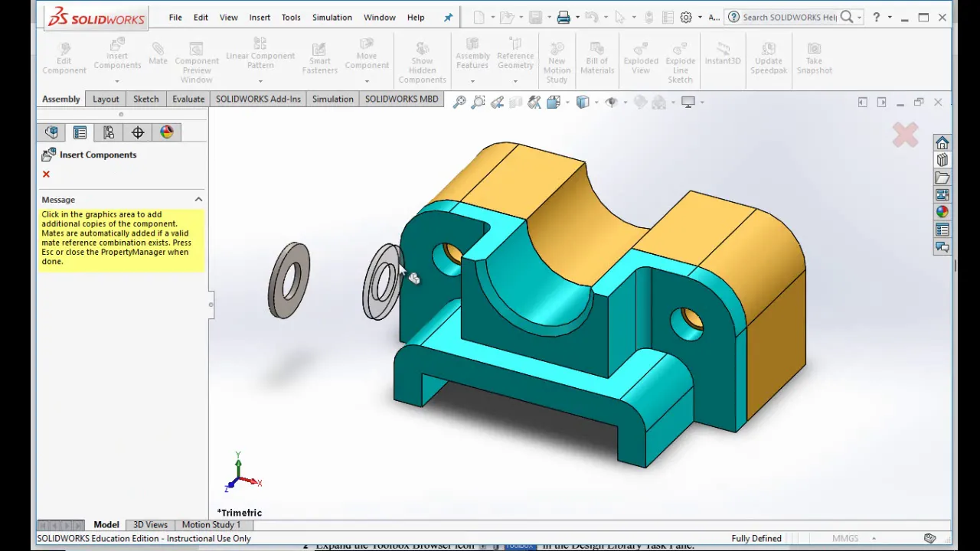Expand the Options gear dropdown arrow
The height and width of the screenshot is (551, 980).
point(700,18)
